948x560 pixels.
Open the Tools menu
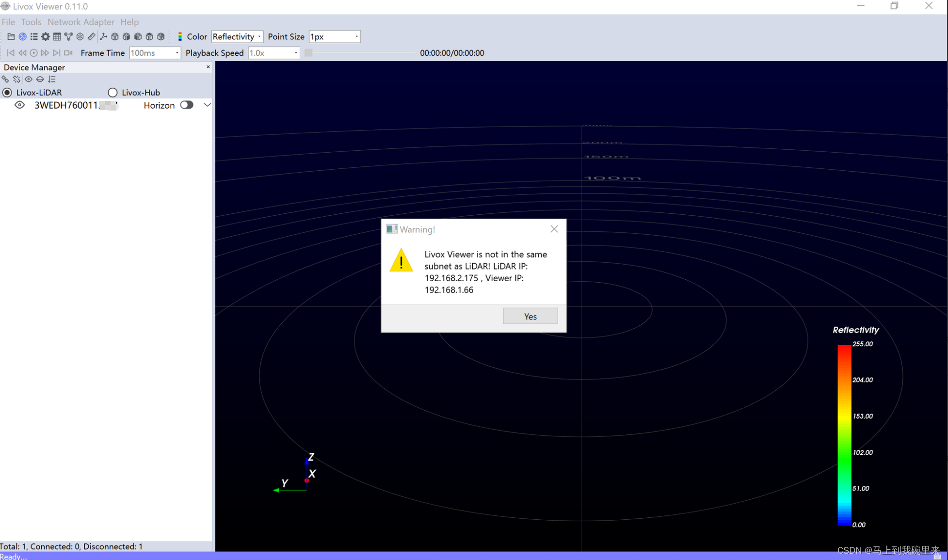[31, 22]
